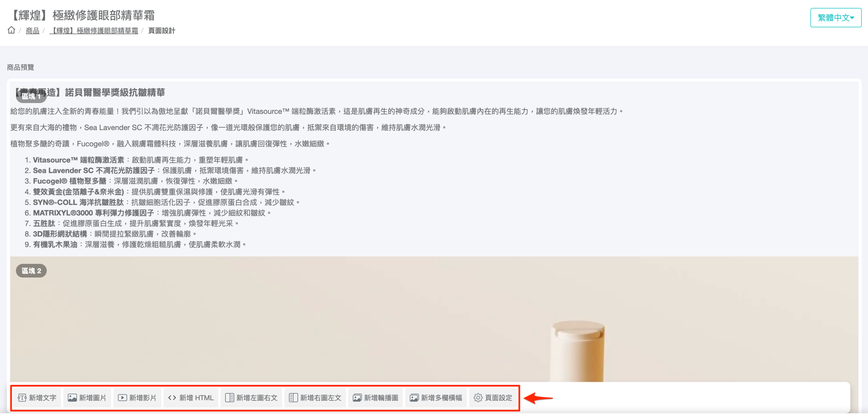Click the Add Image (新增圖片) icon
The image size is (868, 415).
72,398
